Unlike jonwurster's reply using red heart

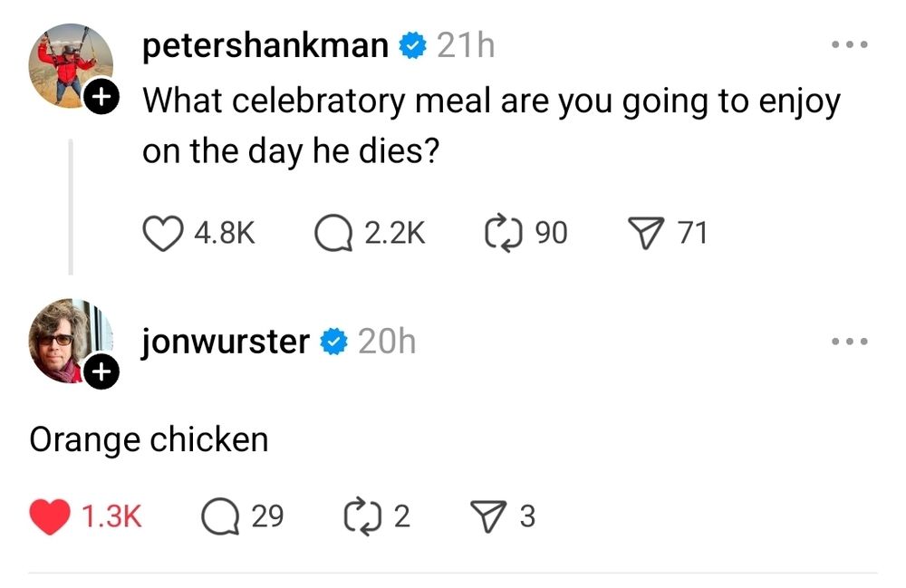50,516
